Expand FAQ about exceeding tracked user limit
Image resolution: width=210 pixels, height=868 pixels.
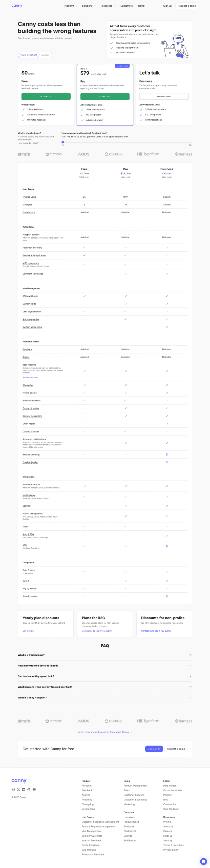coord(105,687)
